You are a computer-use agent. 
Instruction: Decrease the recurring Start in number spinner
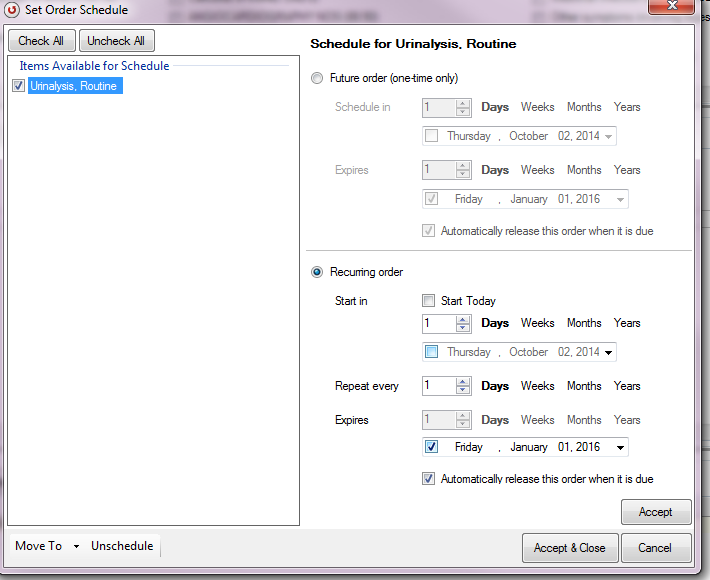(x=462, y=328)
